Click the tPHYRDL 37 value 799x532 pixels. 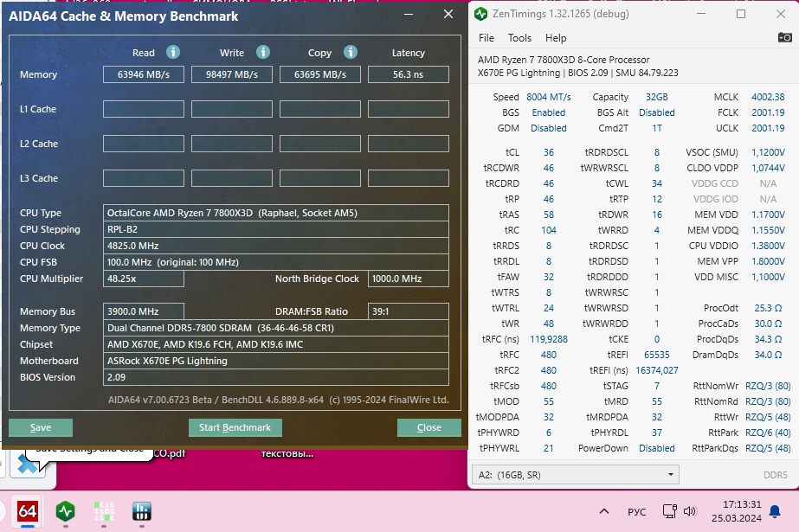click(x=657, y=433)
